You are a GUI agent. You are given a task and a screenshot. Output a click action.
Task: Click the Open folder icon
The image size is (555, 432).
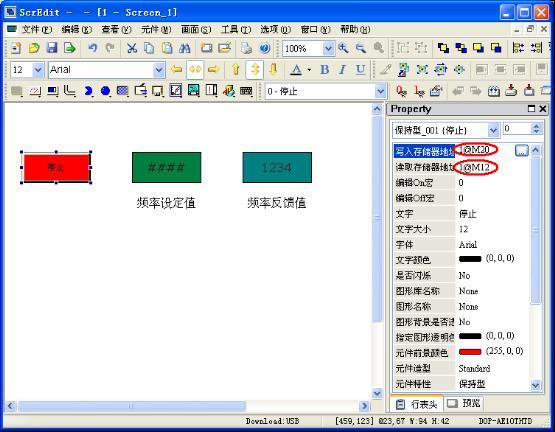point(34,48)
